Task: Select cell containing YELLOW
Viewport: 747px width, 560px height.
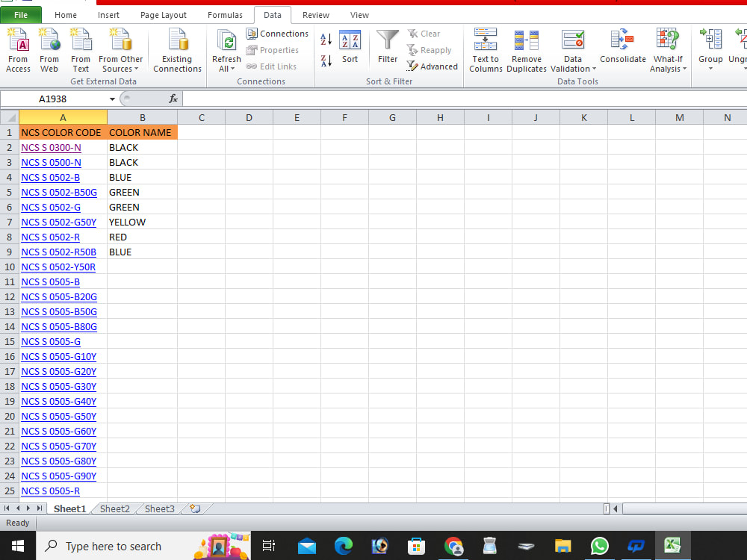Action: pos(143,223)
